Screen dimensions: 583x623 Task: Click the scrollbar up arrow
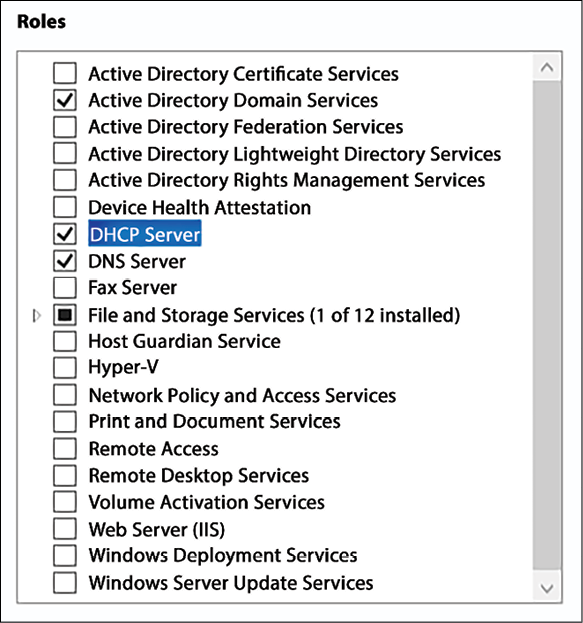(x=547, y=68)
